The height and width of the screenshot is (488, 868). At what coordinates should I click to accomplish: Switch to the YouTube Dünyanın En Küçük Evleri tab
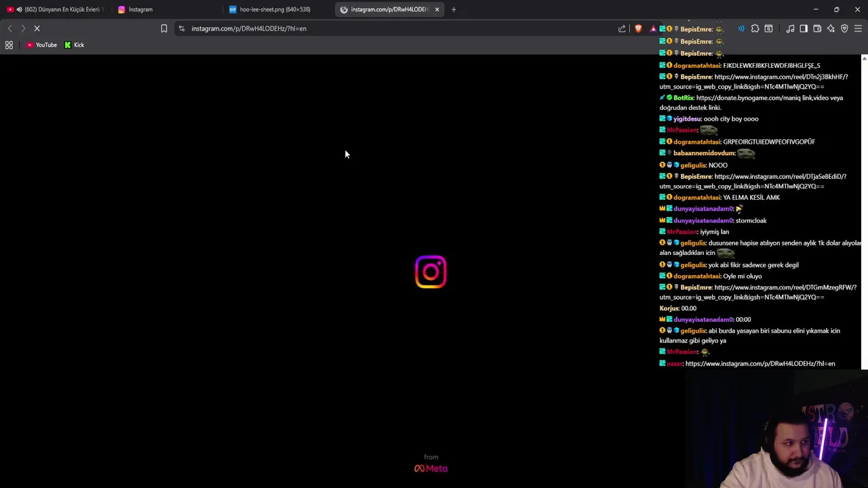pos(56,9)
